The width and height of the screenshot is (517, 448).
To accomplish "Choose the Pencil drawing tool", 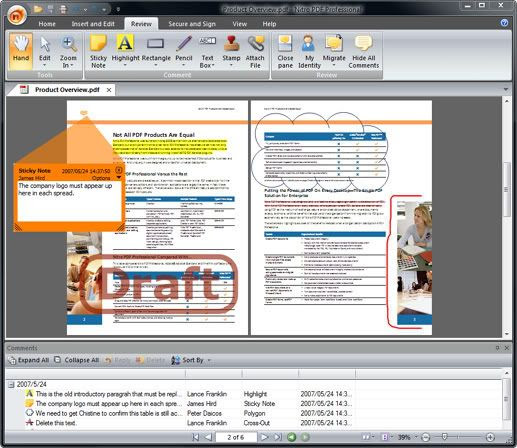I will tap(184, 52).
